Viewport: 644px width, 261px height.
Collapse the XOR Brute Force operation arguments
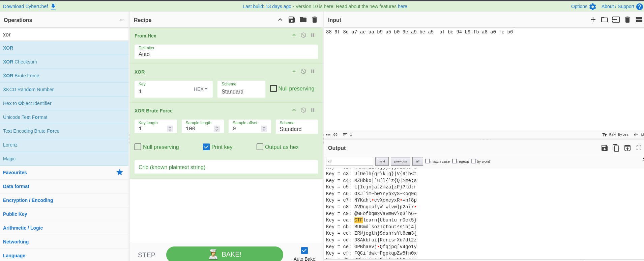click(x=294, y=110)
